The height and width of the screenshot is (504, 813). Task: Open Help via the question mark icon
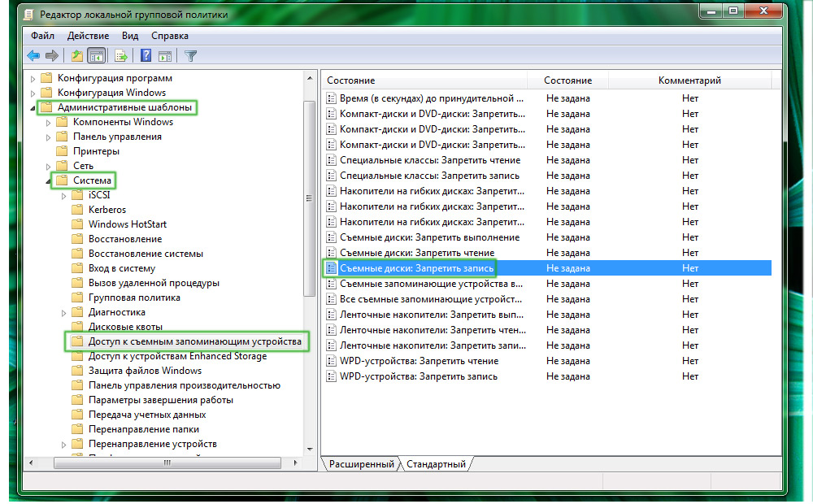click(x=146, y=56)
